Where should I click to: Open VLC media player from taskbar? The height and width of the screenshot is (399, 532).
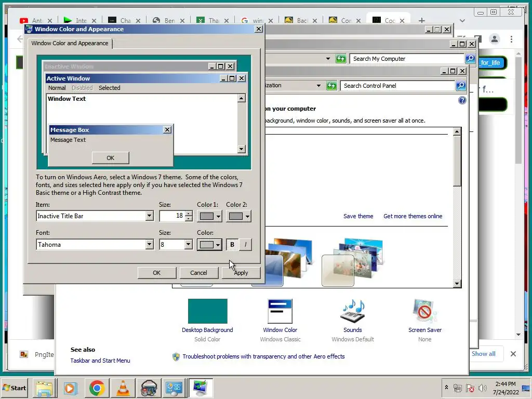(123, 389)
